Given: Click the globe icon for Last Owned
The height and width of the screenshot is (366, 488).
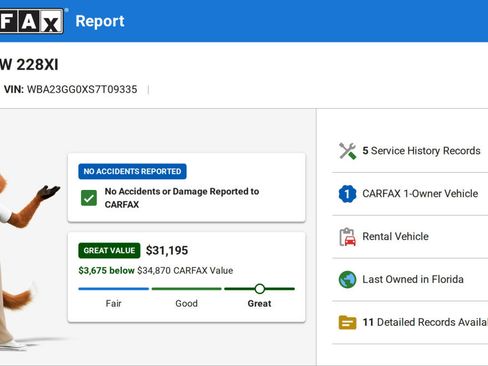Looking at the screenshot, I should point(347,279).
